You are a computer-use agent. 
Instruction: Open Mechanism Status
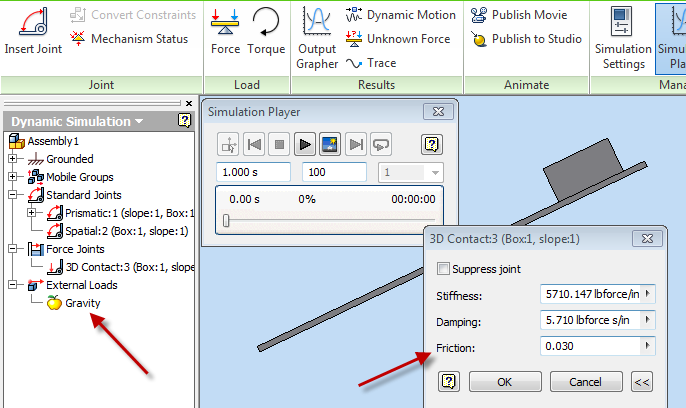coord(130,39)
